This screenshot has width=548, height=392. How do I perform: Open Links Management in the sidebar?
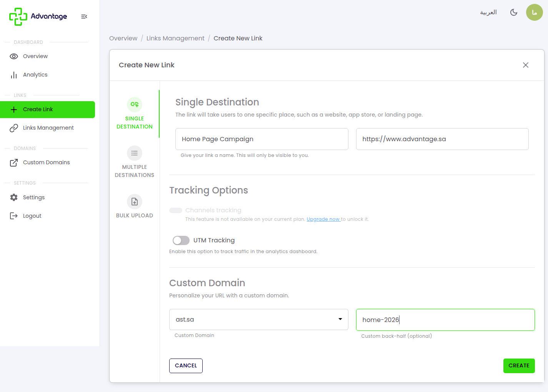[47, 128]
